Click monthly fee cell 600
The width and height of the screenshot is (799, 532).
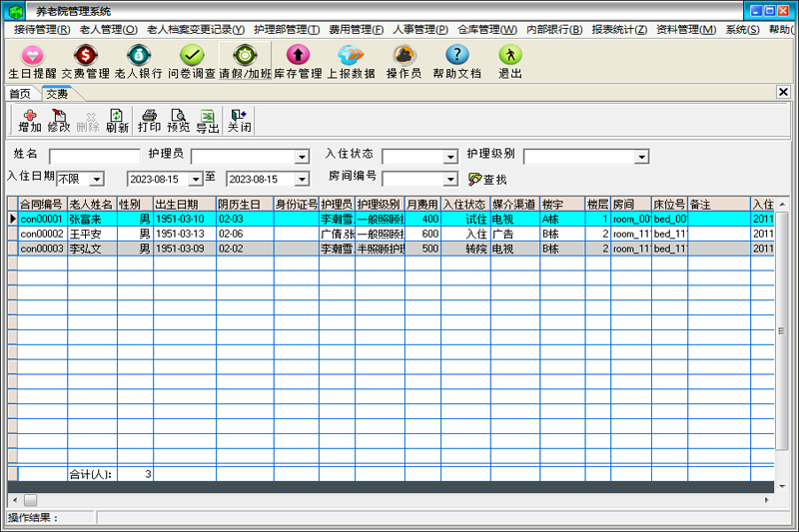(422, 234)
